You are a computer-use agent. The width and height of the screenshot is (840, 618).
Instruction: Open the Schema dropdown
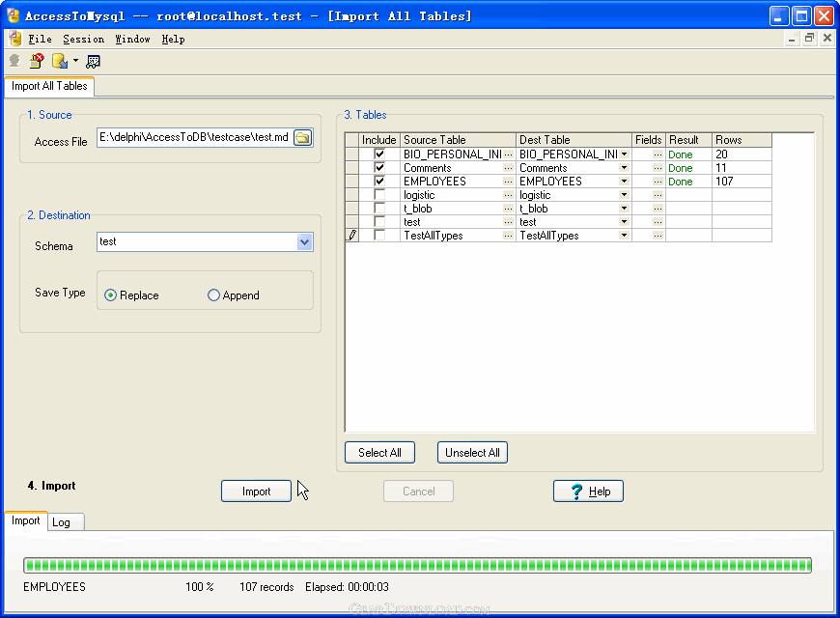click(304, 242)
